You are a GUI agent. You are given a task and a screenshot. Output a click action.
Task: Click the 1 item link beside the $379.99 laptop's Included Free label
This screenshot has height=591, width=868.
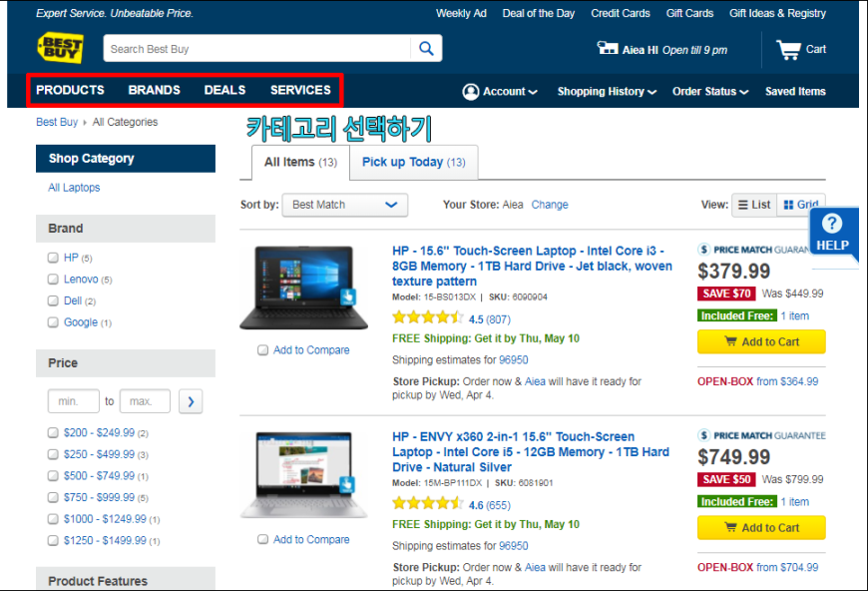[x=795, y=315]
